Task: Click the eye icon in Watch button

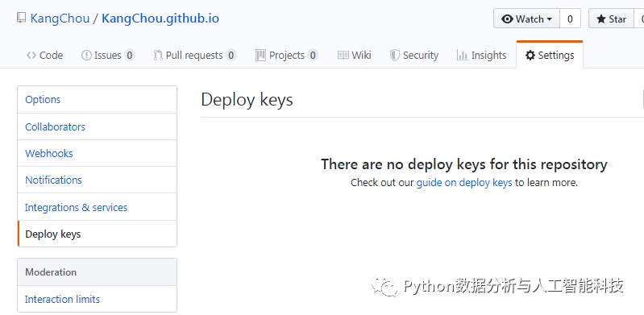Action: click(x=507, y=19)
